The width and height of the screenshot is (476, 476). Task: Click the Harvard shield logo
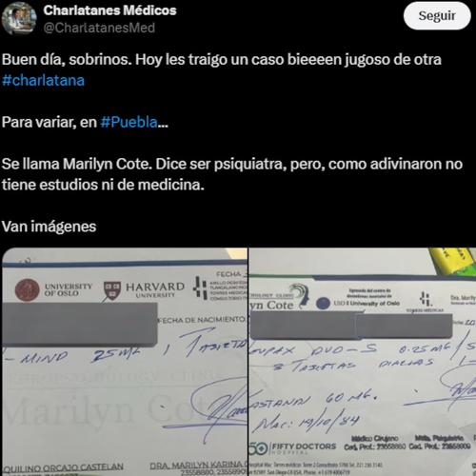[112, 290]
